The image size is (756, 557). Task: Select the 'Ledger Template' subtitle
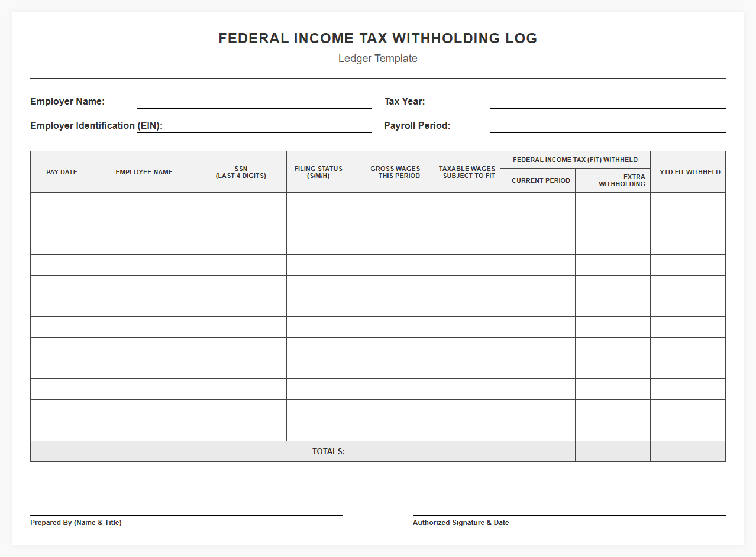pyautogui.click(x=378, y=59)
